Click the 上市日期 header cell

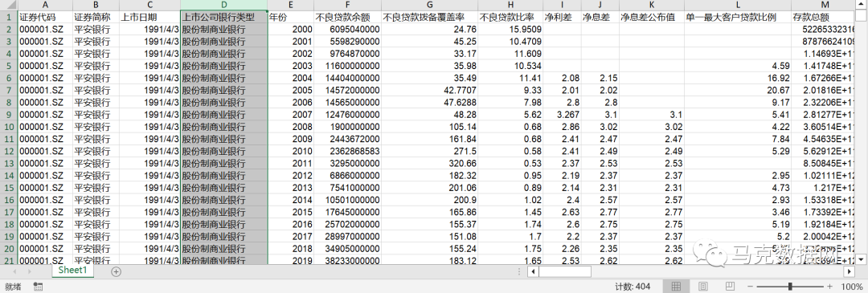pyautogui.click(x=149, y=17)
